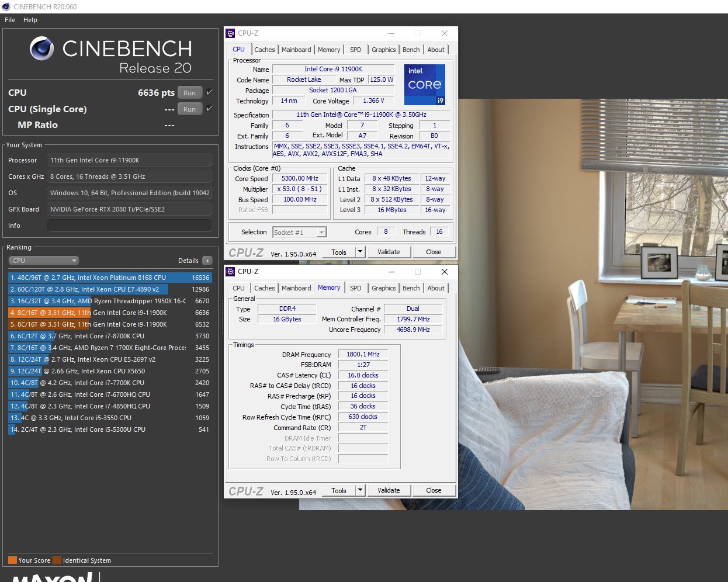Select ranking row Core i7-7700K
Image resolution: width=728 pixels, height=582 pixels.
pos(110,383)
